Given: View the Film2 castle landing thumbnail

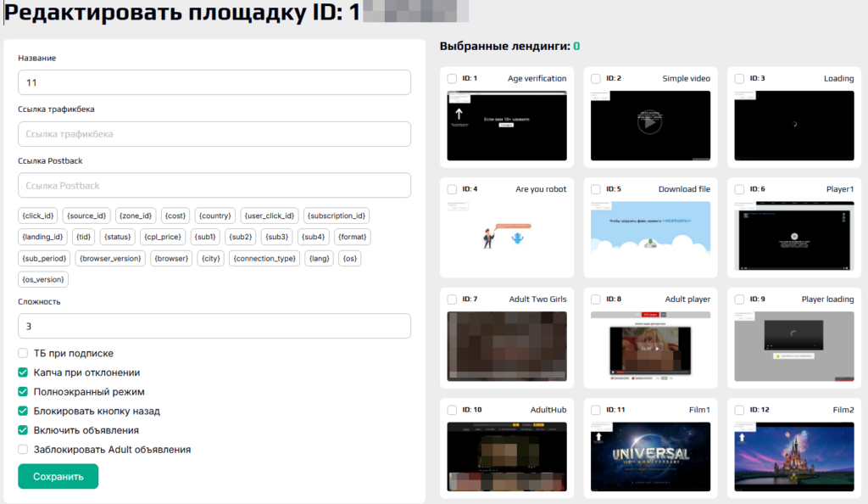Looking at the screenshot, I should tap(793, 457).
